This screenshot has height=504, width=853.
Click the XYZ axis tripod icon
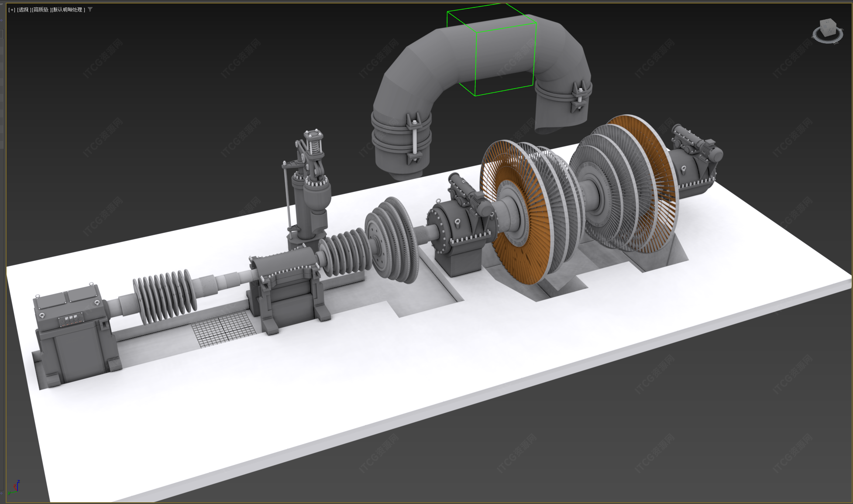click(15, 488)
